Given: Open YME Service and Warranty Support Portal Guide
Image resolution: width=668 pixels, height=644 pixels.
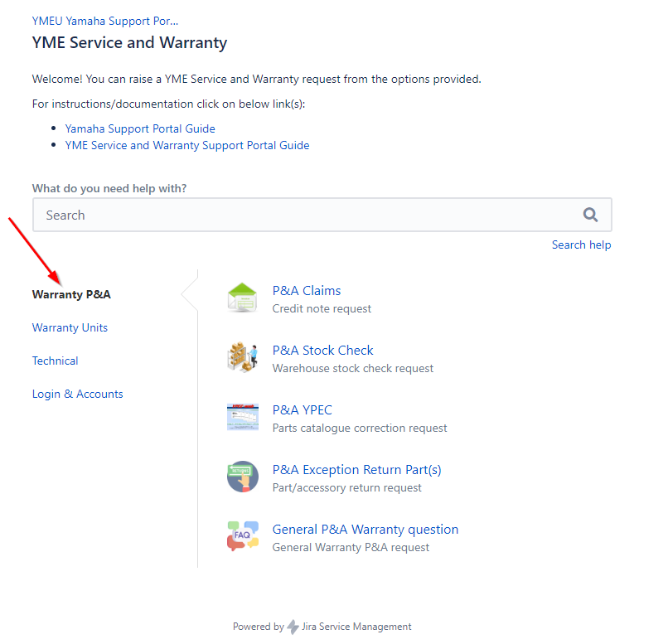Looking at the screenshot, I should coord(187,145).
